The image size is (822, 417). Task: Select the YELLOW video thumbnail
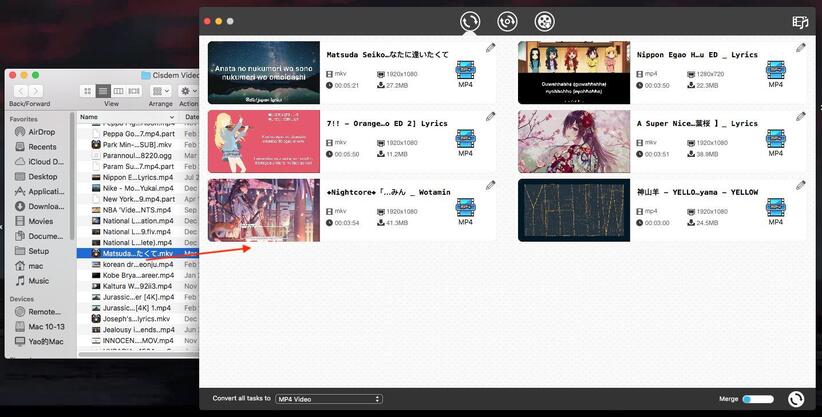[574, 210]
